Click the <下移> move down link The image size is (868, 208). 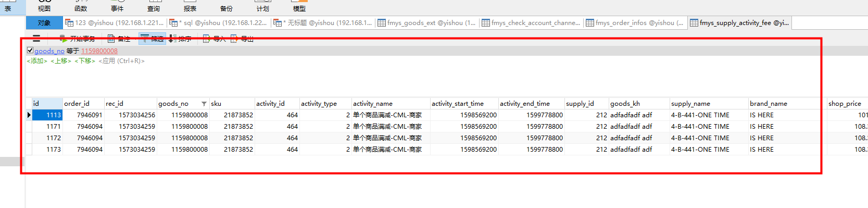[85, 61]
